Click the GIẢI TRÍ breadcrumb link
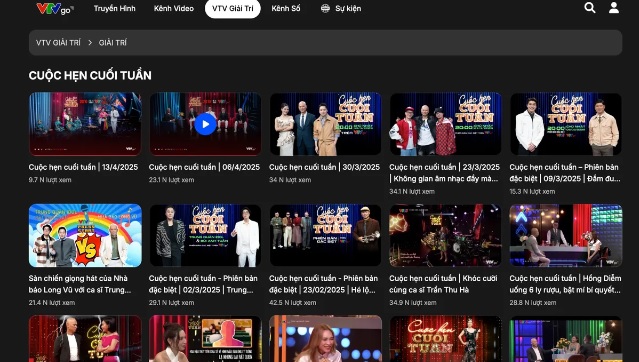 (x=113, y=42)
